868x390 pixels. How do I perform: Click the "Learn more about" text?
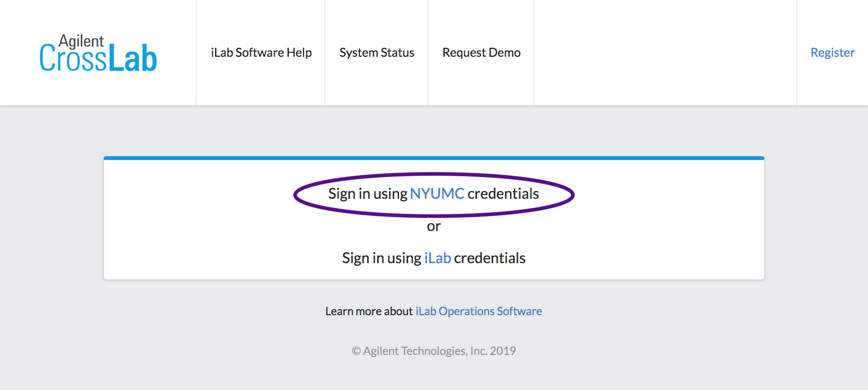pos(369,311)
